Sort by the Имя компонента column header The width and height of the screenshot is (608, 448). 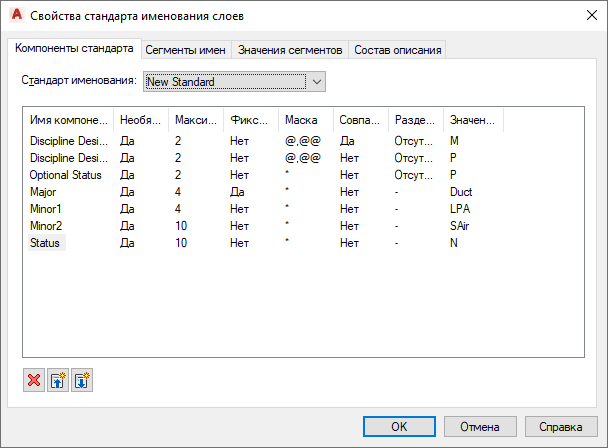[x=68, y=120]
